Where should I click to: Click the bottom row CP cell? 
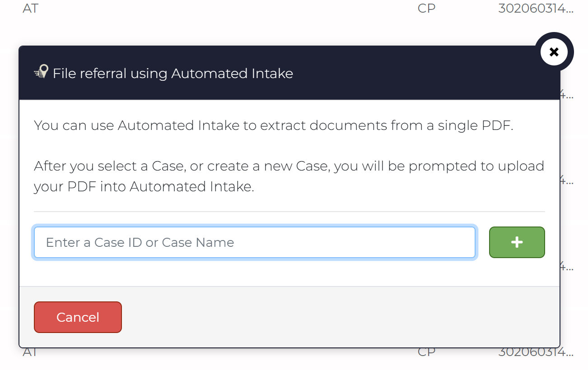click(x=427, y=352)
